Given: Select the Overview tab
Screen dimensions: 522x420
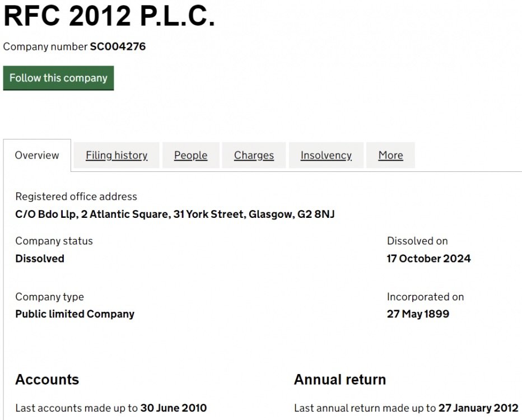Looking at the screenshot, I should pyautogui.click(x=37, y=155).
